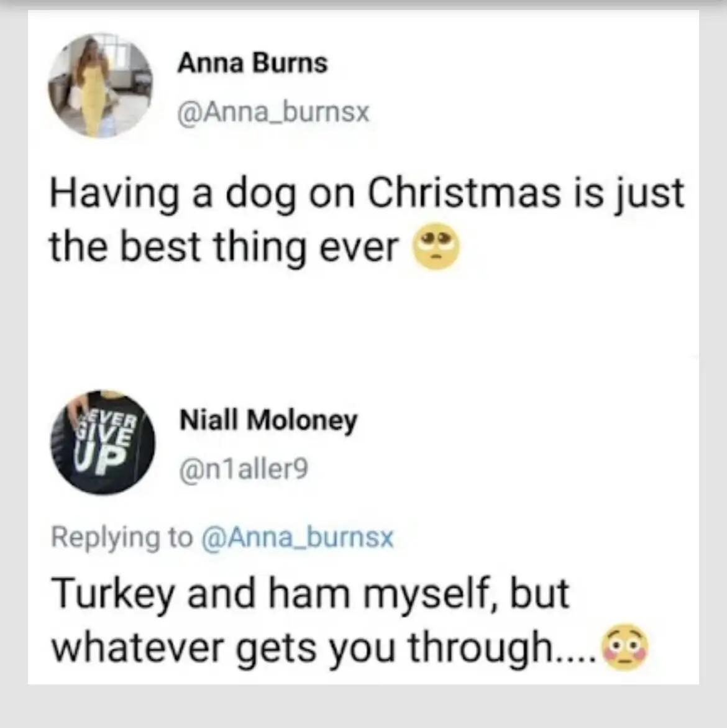
Task: Click the avatar next to 'Niall Moloney'
Action: coord(103,442)
